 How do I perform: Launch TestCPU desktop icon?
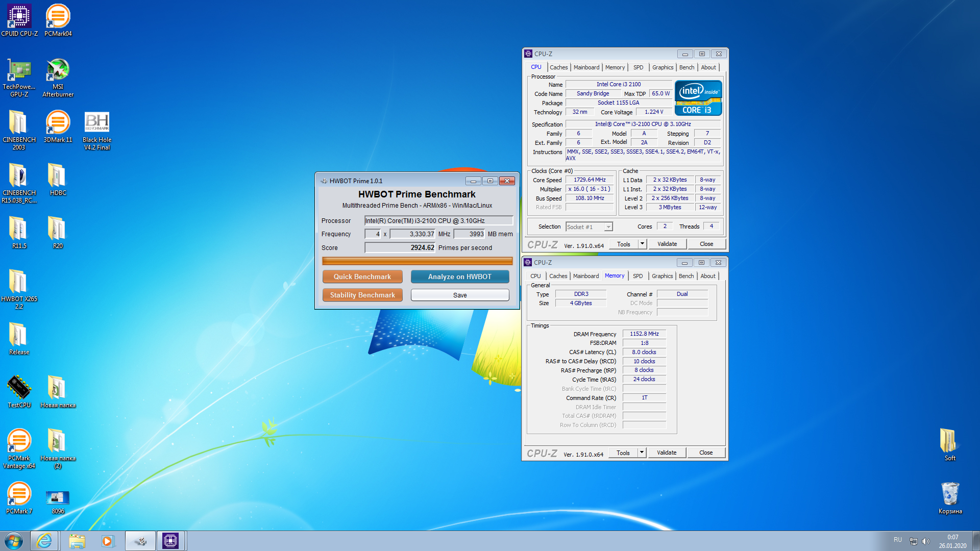click(x=19, y=392)
